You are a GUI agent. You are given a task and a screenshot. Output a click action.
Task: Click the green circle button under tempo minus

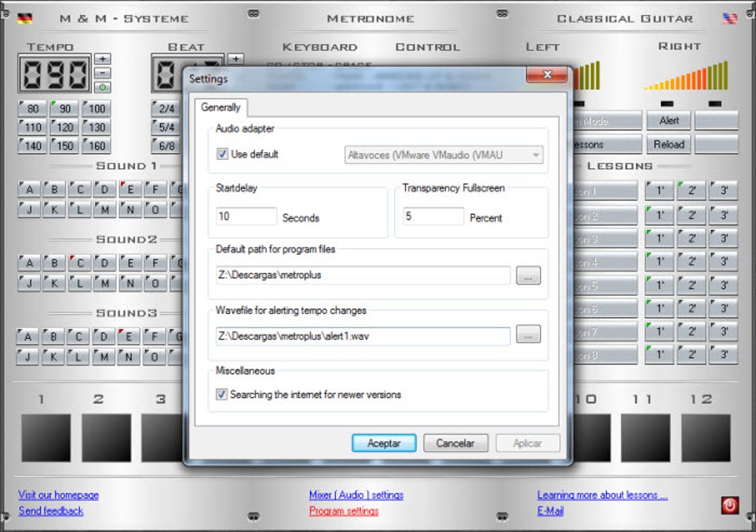click(102, 87)
